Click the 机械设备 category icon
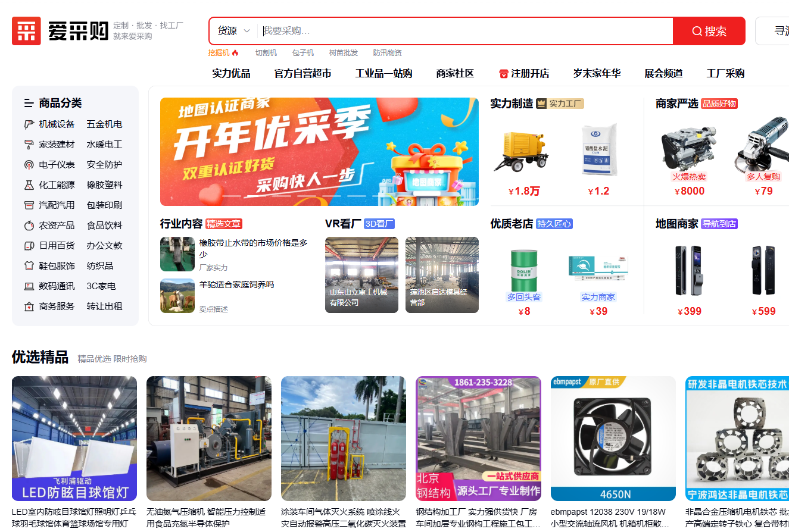The image size is (789, 532). coord(29,124)
